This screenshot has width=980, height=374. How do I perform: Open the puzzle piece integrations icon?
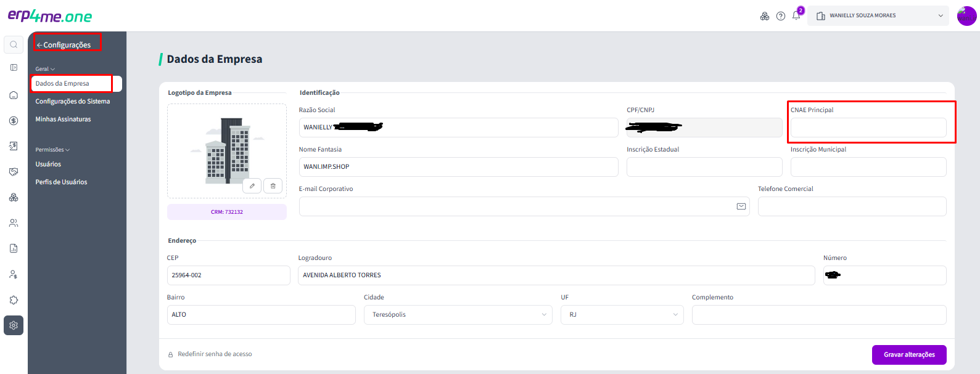coord(14,300)
